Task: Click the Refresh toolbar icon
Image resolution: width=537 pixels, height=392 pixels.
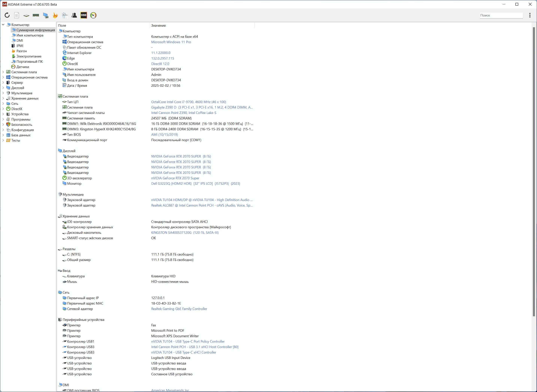Action: tap(7, 15)
